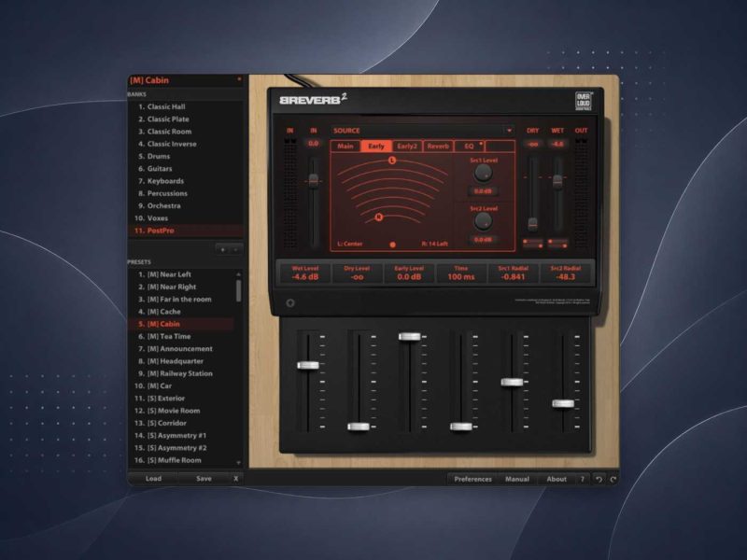This screenshot has height=560, width=747.
Task: Switch to the Main tab
Action: click(x=345, y=147)
